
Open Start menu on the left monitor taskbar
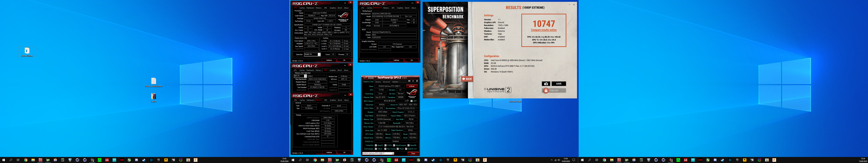pyautogui.click(x=4, y=160)
